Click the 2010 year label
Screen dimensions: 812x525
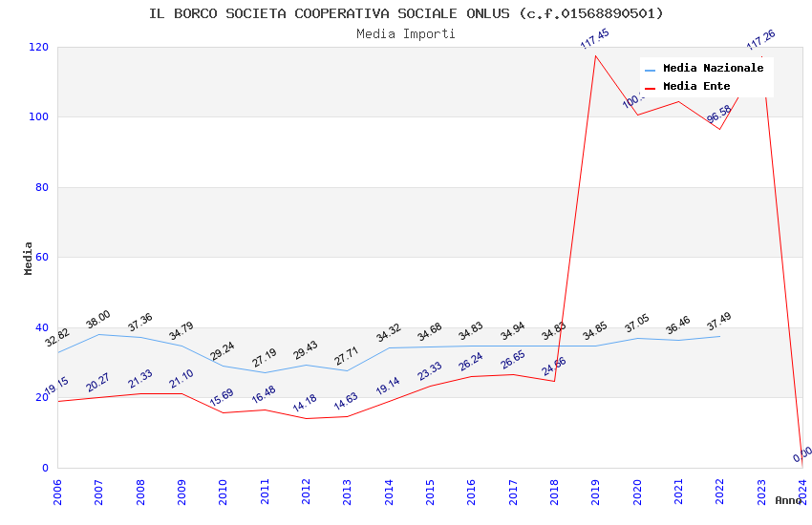tap(224, 492)
